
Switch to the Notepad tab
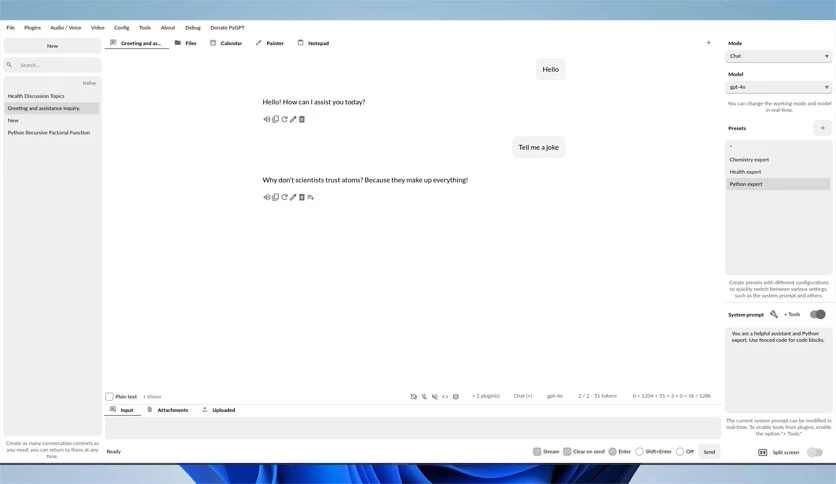coord(313,43)
